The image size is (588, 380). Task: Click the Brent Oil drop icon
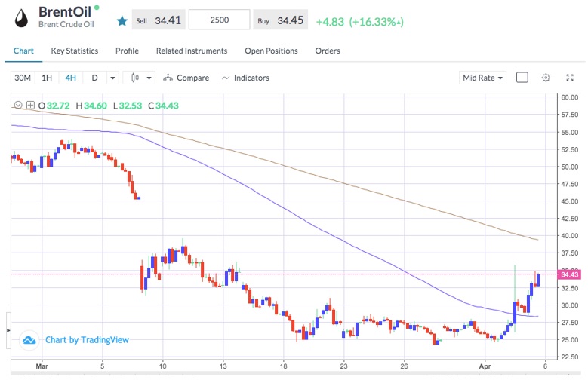tap(21, 18)
